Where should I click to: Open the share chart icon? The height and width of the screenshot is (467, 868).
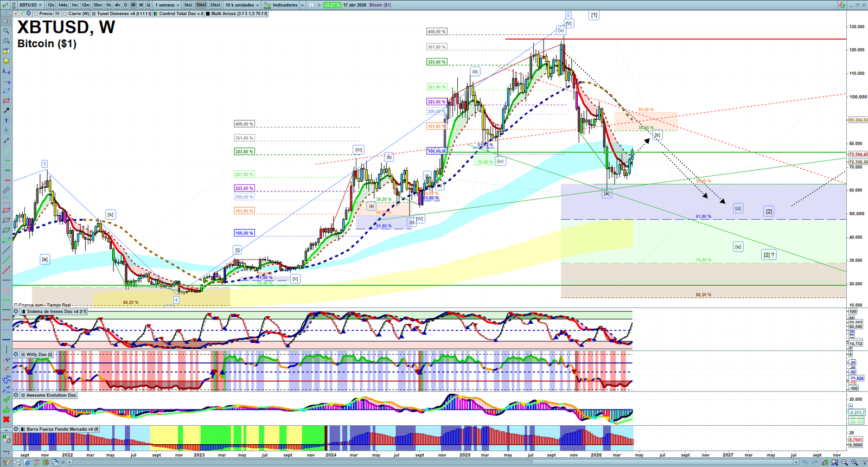18,463
